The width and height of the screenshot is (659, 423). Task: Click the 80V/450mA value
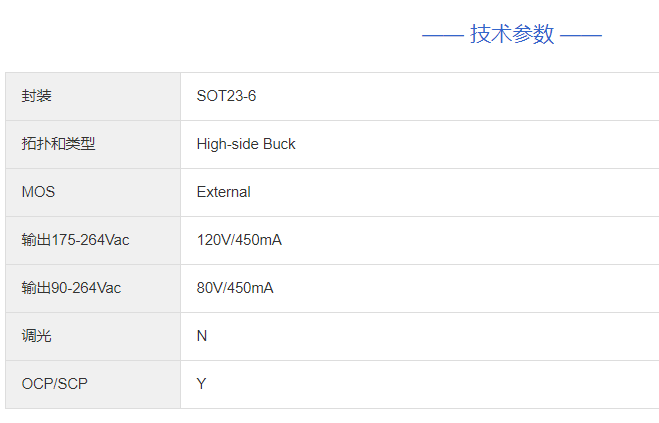click(x=235, y=288)
